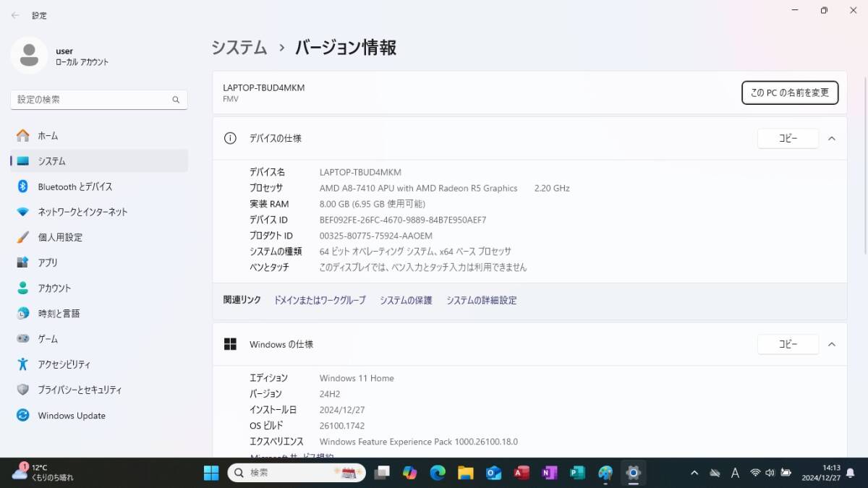The image size is (868, 488).
Task: Click the 時刻と言語 globe clock icon
Action: [x=23, y=313]
